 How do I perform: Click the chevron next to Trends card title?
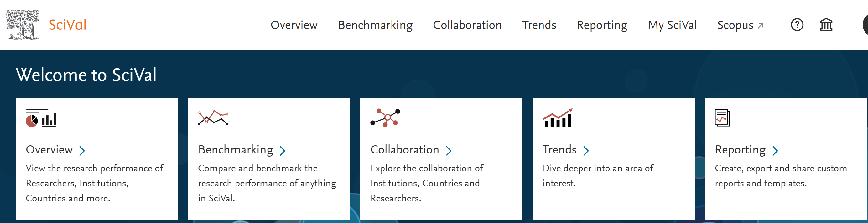(x=586, y=150)
